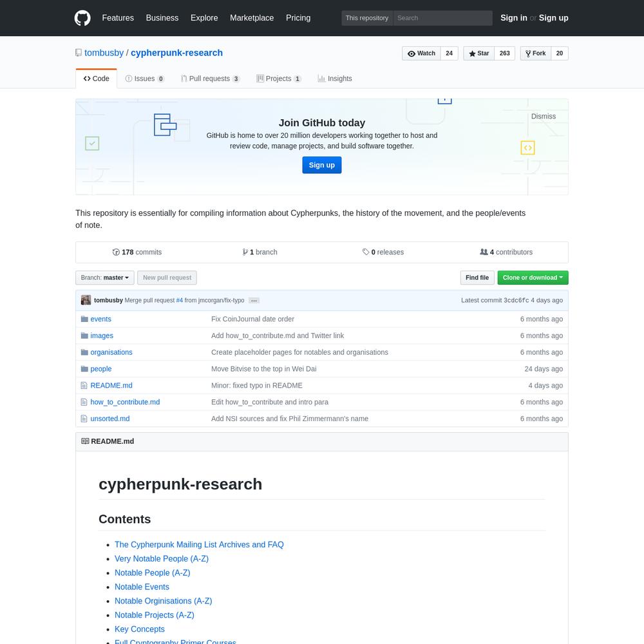
Task: Click the blue Sign up banner button
Action: coord(322,165)
